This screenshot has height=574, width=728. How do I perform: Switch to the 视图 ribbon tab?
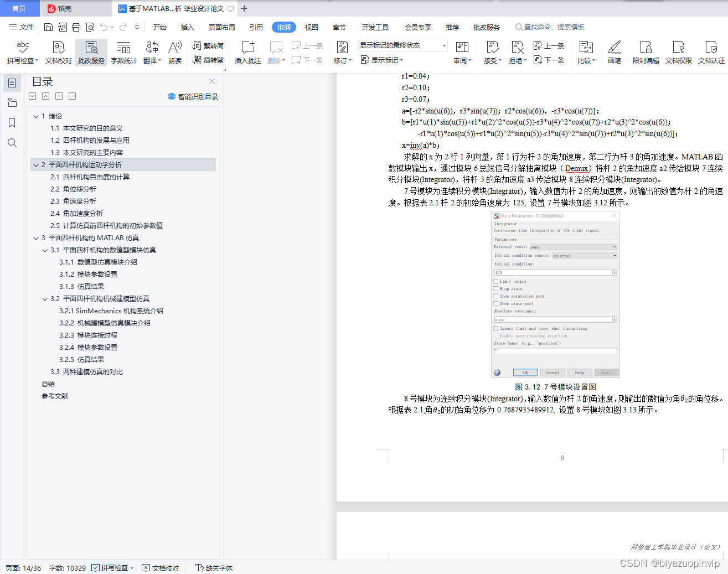[312, 27]
